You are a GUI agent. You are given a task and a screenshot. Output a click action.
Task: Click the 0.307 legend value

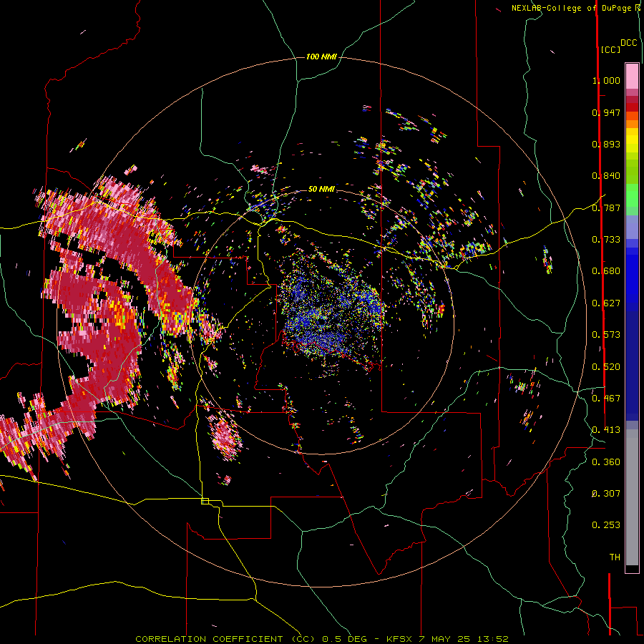coord(606,494)
